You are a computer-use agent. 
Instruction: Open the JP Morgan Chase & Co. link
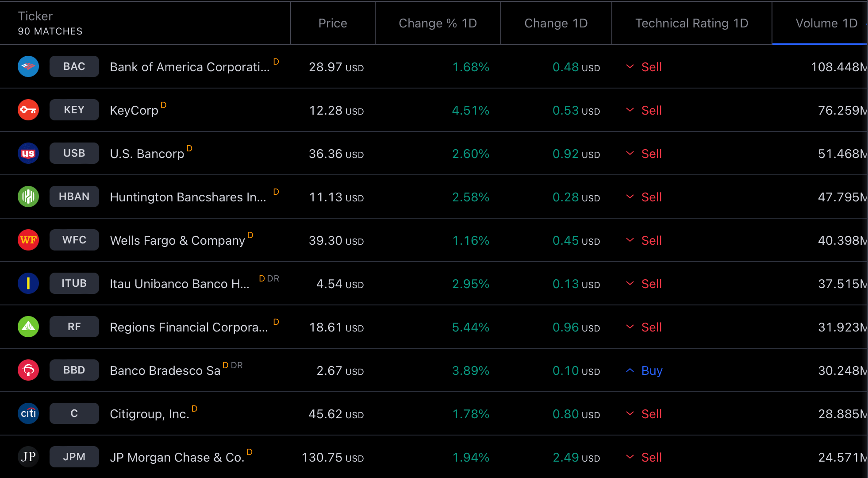[x=177, y=457]
